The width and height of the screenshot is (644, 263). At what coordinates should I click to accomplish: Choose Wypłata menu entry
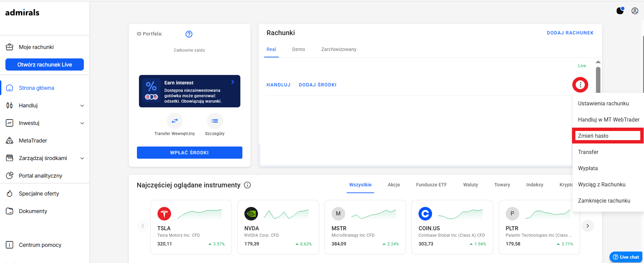point(608,168)
